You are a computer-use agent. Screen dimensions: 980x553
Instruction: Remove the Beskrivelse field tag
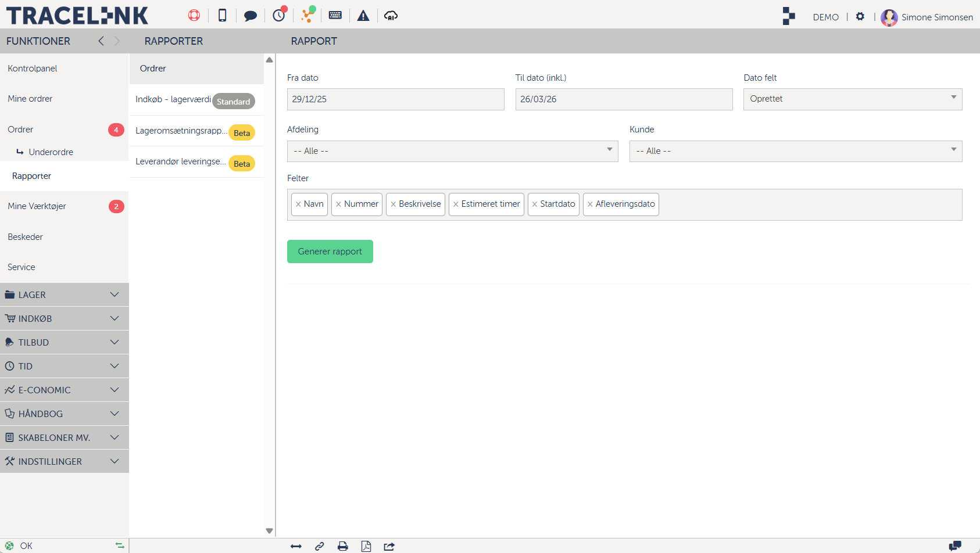394,204
